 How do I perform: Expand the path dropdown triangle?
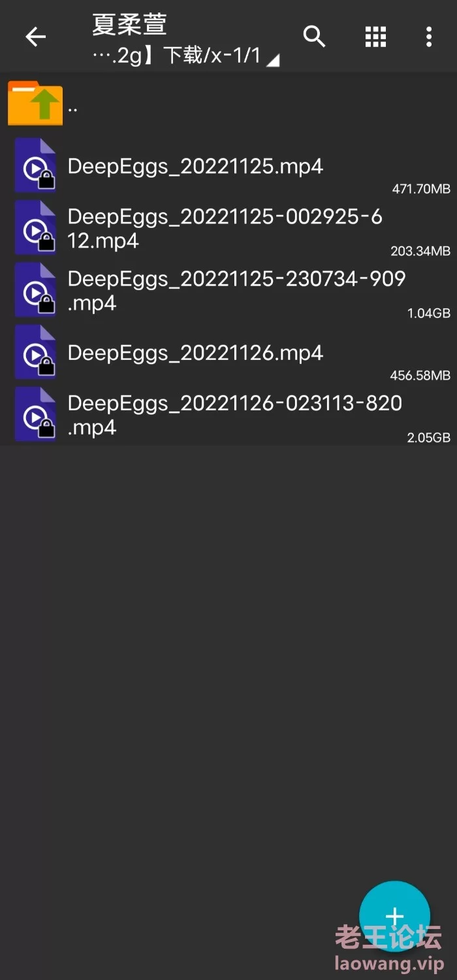(273, 61)
